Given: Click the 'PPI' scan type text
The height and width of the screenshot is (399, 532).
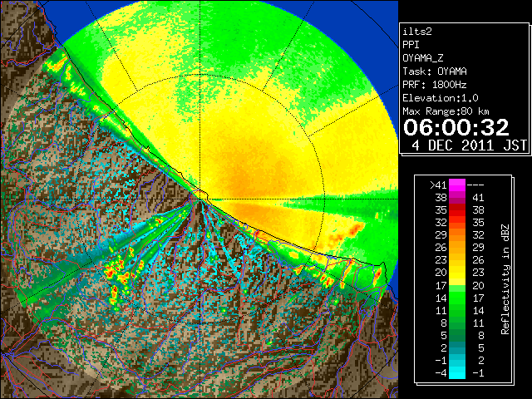Looking at the screenshot, I should point(411,45).
